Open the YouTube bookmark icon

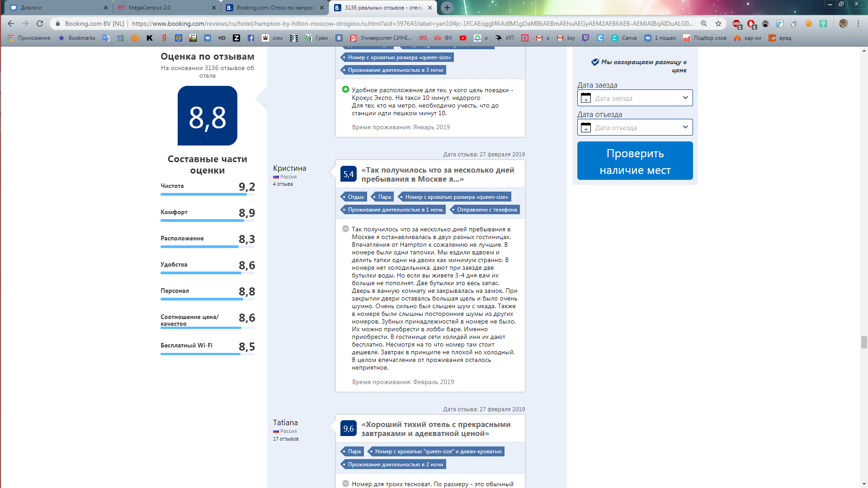(x=463, y=38)
